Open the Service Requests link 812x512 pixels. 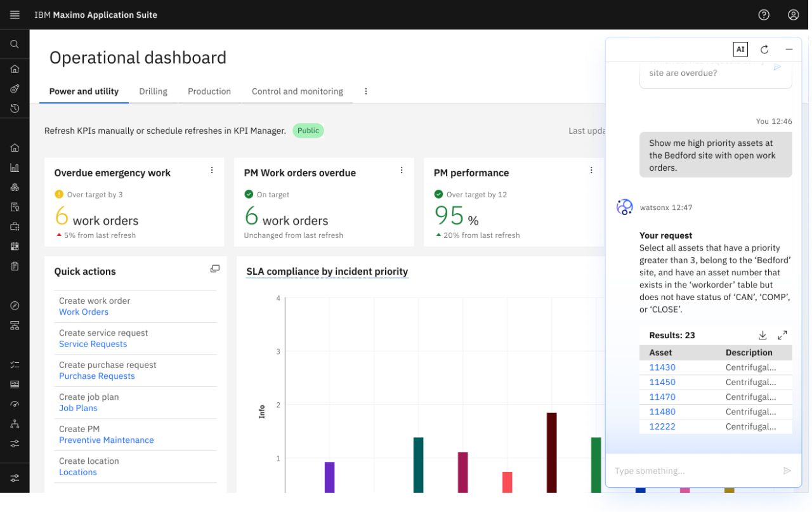point(93,344)
